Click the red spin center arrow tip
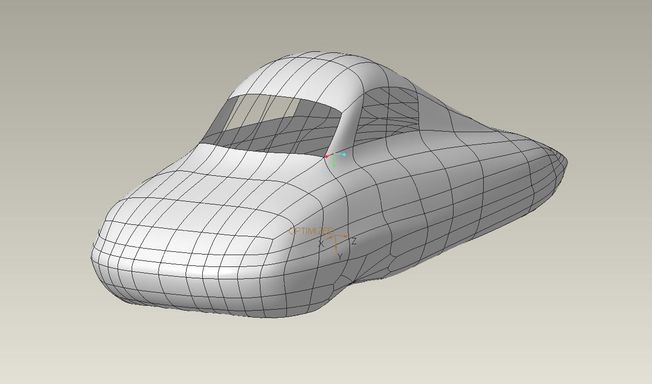 (326, 156)
